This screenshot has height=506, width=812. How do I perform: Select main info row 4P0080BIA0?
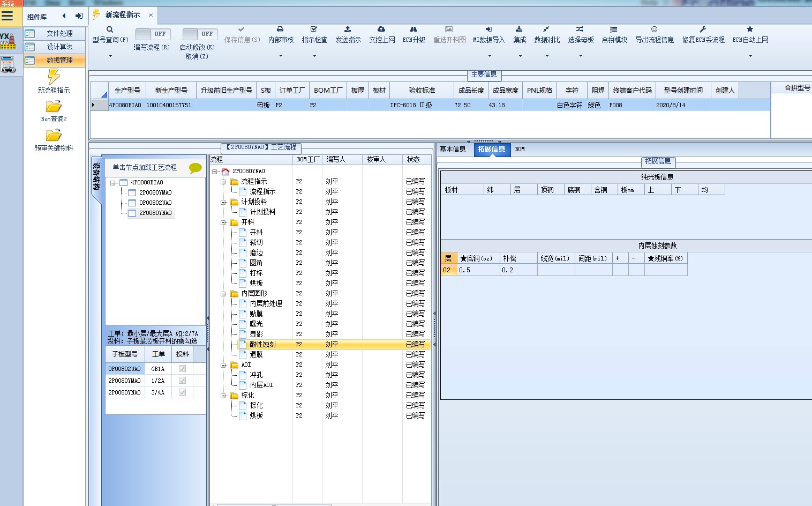point(430,105)
